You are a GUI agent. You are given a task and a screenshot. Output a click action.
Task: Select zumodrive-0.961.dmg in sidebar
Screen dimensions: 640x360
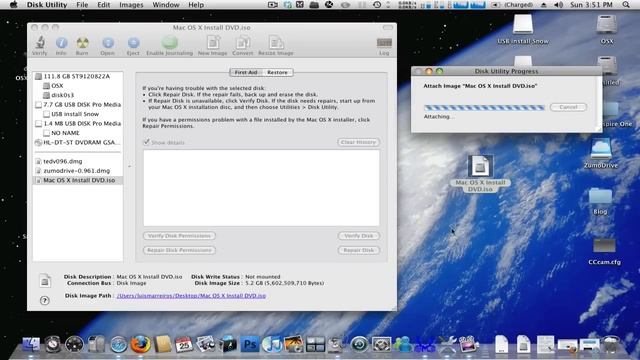(78, 171)
